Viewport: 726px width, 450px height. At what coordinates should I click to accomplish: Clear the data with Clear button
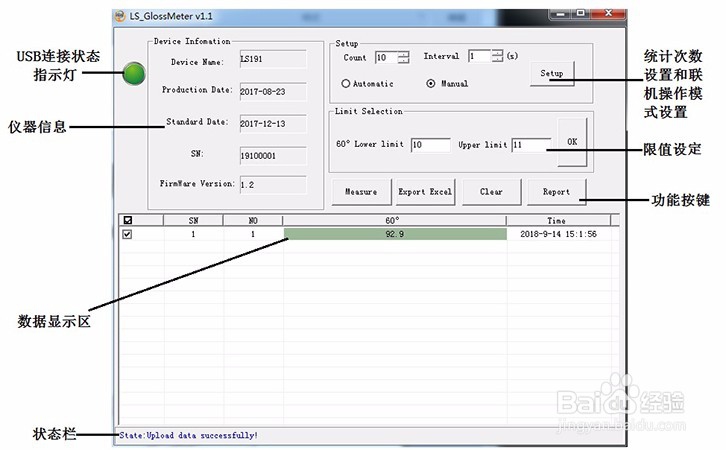491,192
